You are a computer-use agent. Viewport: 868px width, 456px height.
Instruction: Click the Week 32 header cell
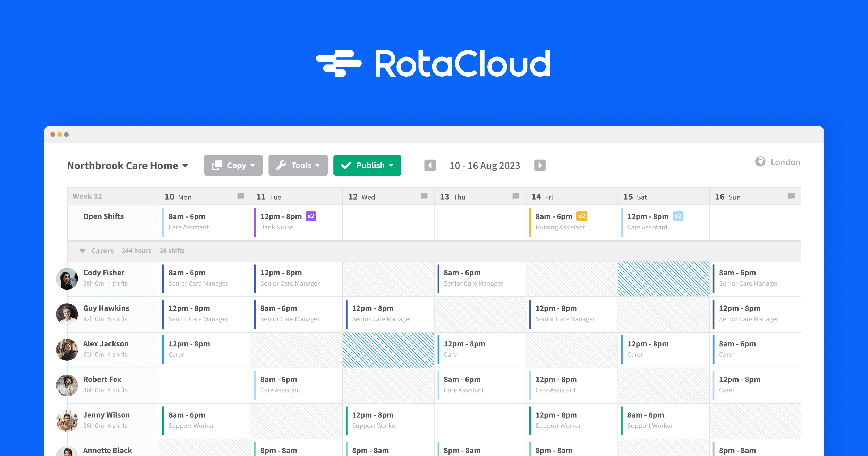coord(113,196)
